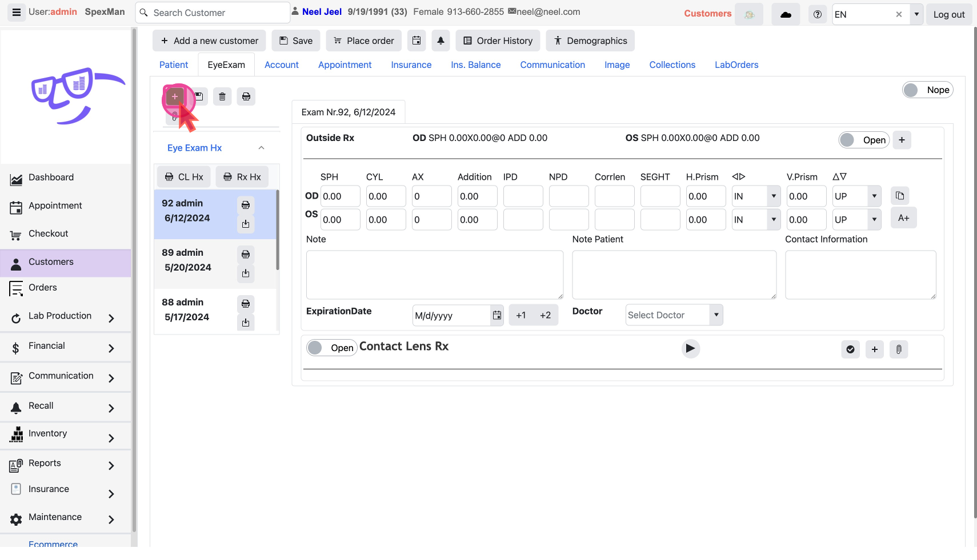Open the help question mark icon
The height and width of the screenshot is (560, 977).
tap(818, 14)
